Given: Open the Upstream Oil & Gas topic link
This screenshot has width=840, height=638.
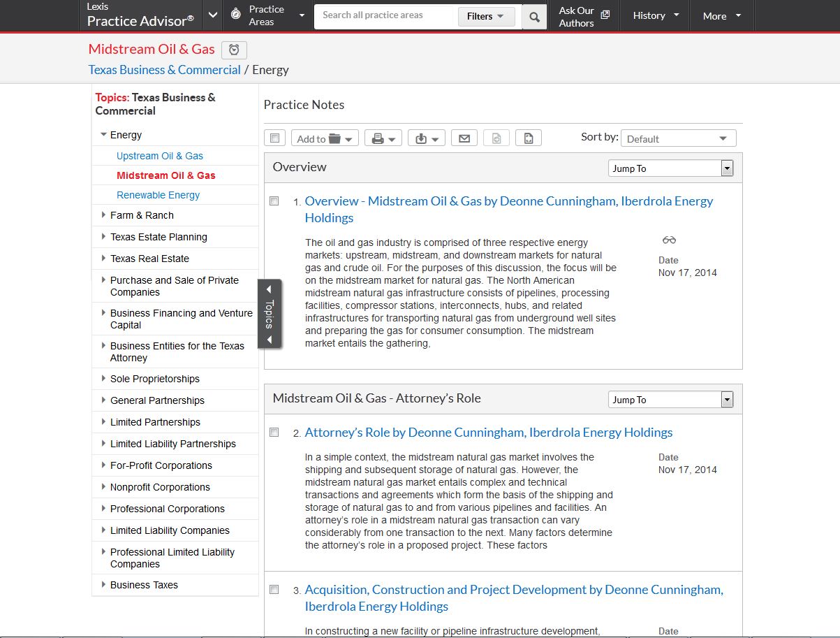Looking at the screenshot, I should 160,156.
